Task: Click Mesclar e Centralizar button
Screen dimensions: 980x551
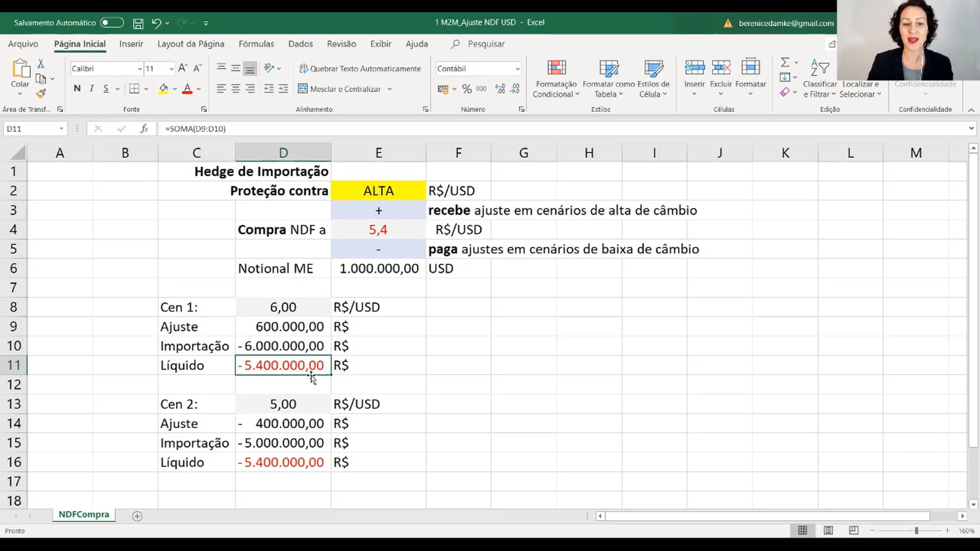Action: [x=339, y=89]
